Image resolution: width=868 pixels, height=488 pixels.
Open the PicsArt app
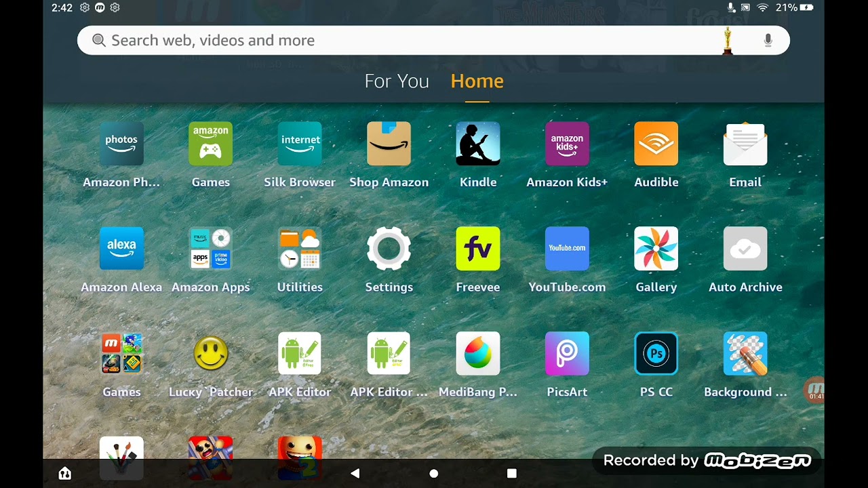point(568,354)
